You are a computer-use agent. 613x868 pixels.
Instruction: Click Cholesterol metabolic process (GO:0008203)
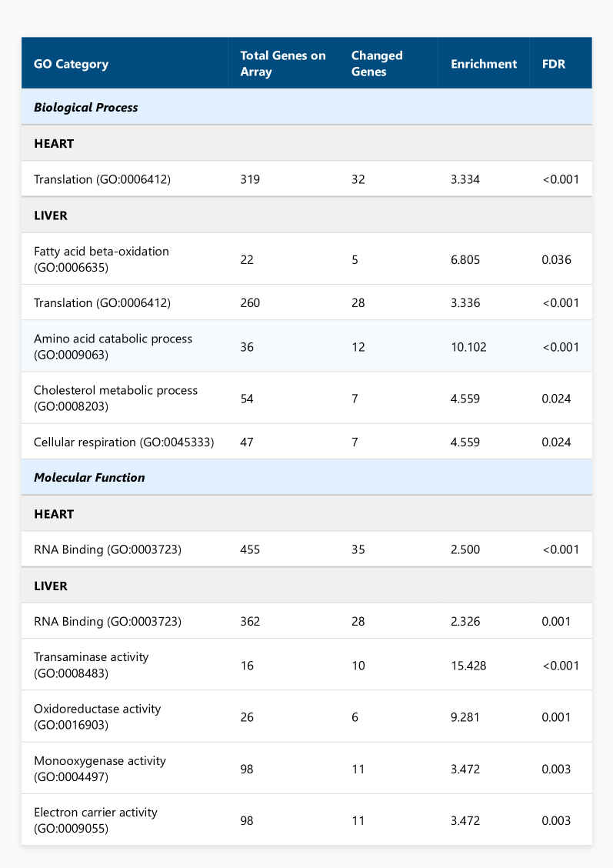pos(115,399)
